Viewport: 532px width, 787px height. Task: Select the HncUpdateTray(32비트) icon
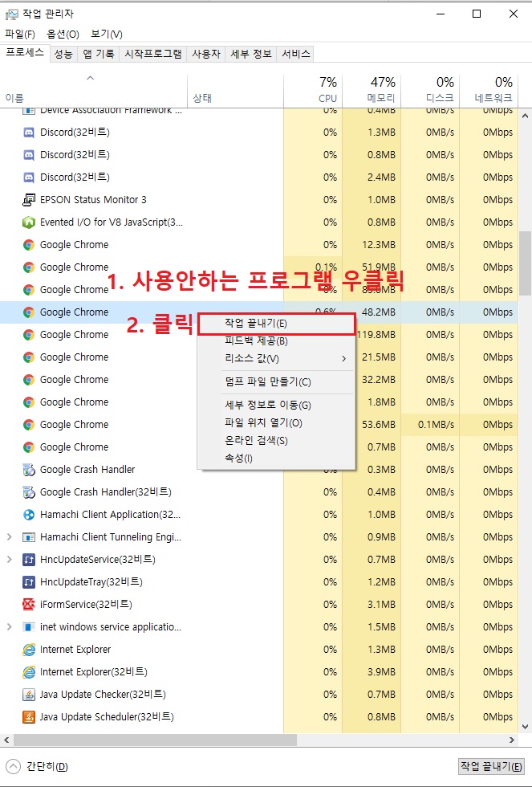click(x=29, y=582)
